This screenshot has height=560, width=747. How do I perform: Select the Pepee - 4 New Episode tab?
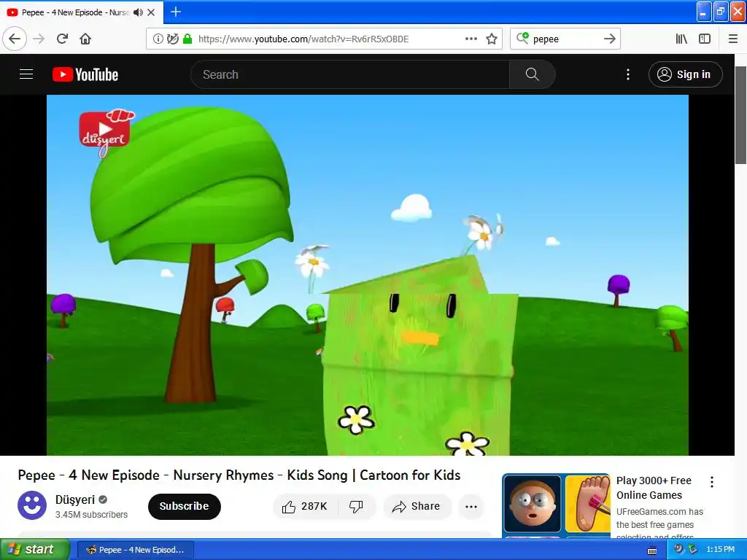[x=81, y=12]
